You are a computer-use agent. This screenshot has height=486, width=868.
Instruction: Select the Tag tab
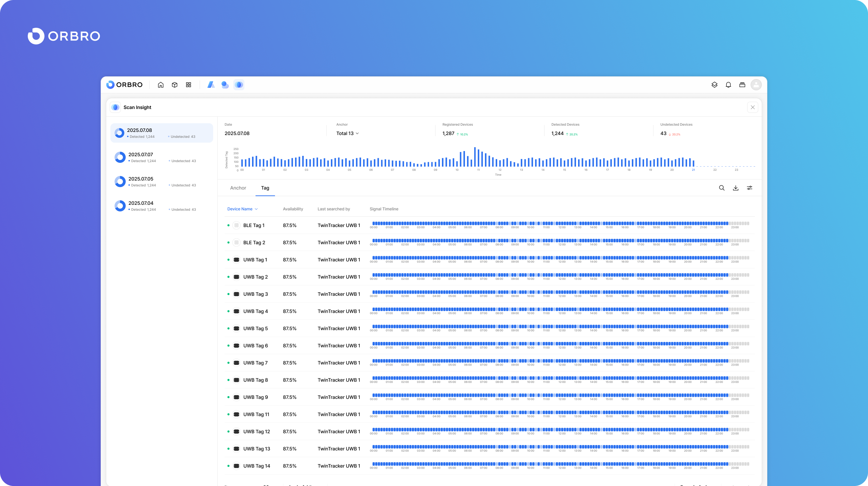click(x=265, y=188)
